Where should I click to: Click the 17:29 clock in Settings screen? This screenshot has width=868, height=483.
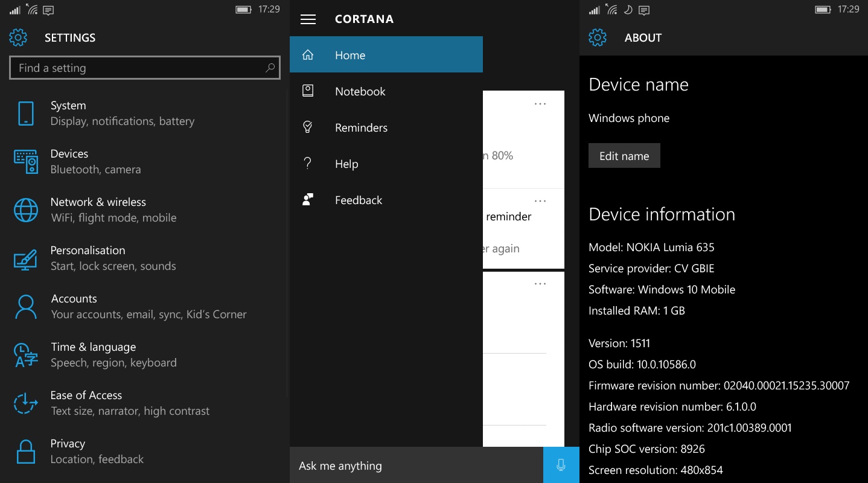coord(269,9)
